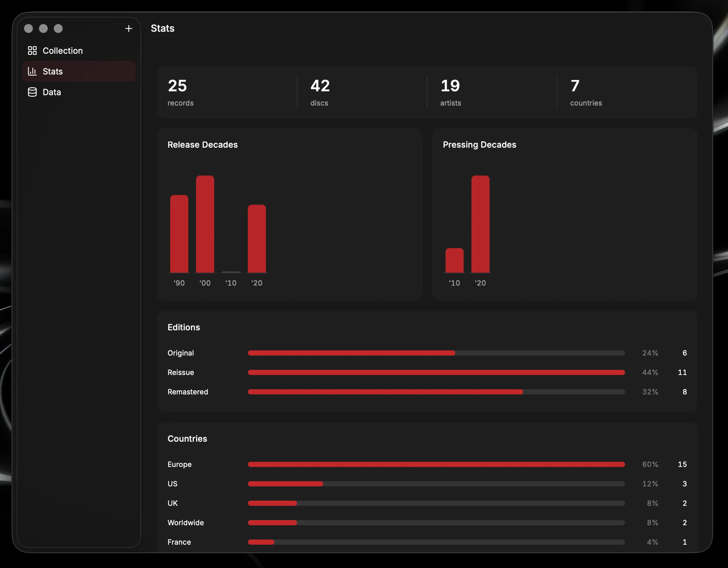The height and width of the screenshot is (568, 728).
Task: Click the "UK" row label
Action: tap(172, 503)
